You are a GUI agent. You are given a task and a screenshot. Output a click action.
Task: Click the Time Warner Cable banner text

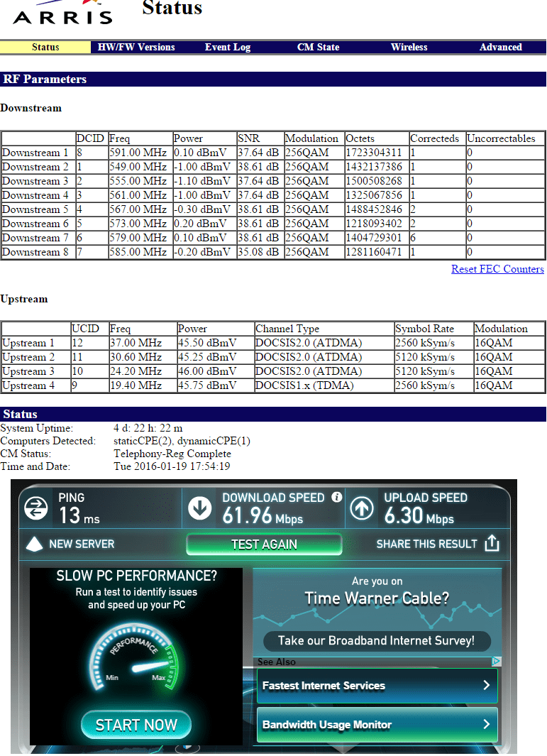click(x=377, y=598)
